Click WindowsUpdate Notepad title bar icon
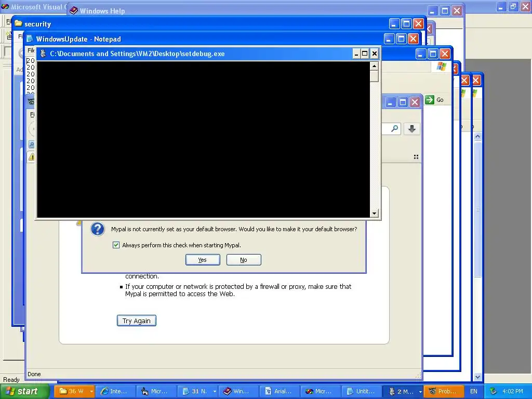This screenshot has height=399, width=532. 30,38
